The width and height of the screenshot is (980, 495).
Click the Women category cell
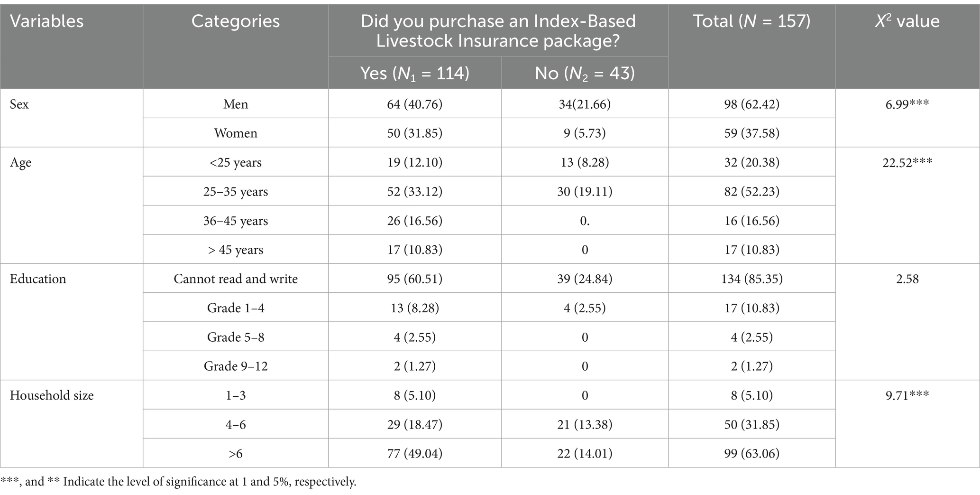coord(236,133)
